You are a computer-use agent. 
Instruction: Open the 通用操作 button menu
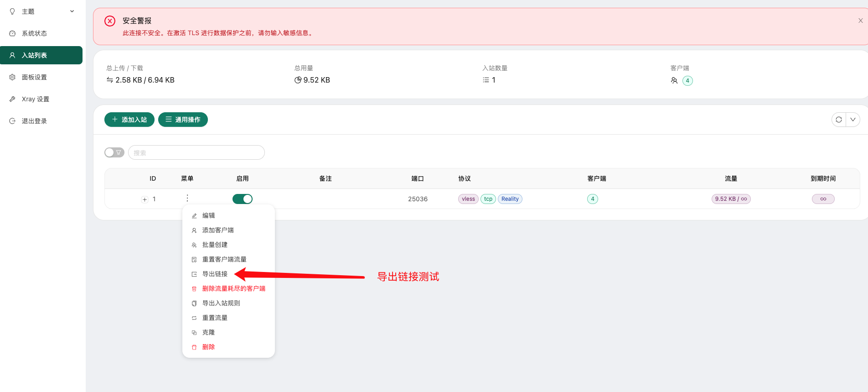[x=183, y=120]
